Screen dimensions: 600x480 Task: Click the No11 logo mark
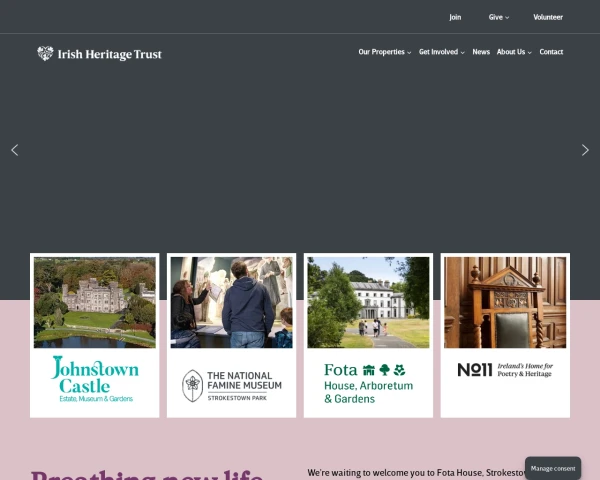click(x=475, y=370)
